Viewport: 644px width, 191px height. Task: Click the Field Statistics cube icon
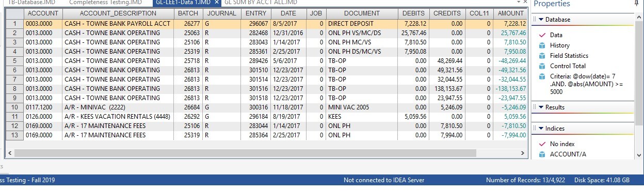[542, 56]
